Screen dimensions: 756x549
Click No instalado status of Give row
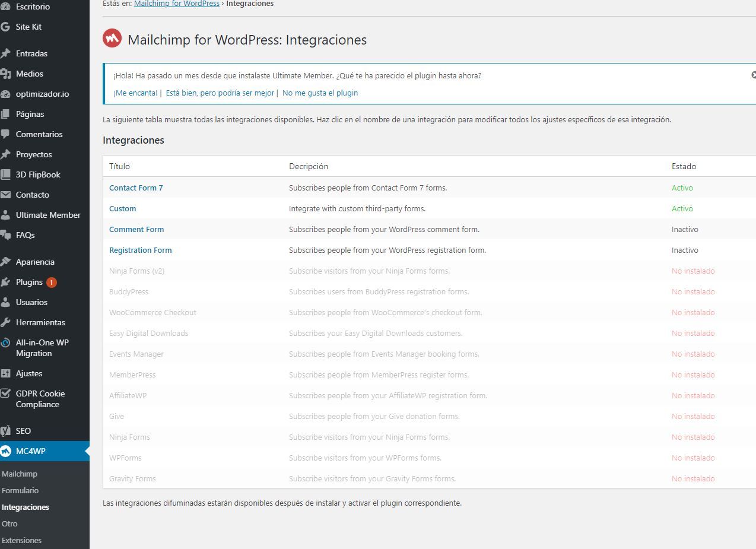click(x=693, y=416)
